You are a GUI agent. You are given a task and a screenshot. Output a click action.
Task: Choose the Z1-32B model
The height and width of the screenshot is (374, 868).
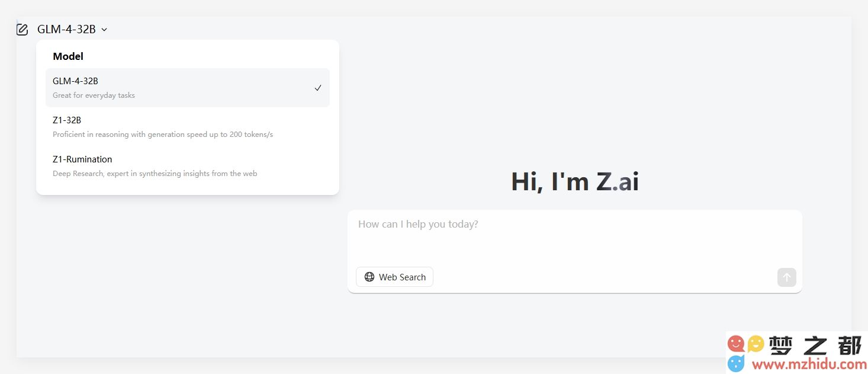point(188,127)
